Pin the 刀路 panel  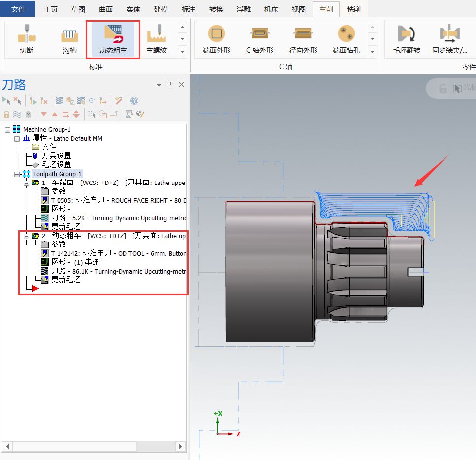[x=170, y=84]
